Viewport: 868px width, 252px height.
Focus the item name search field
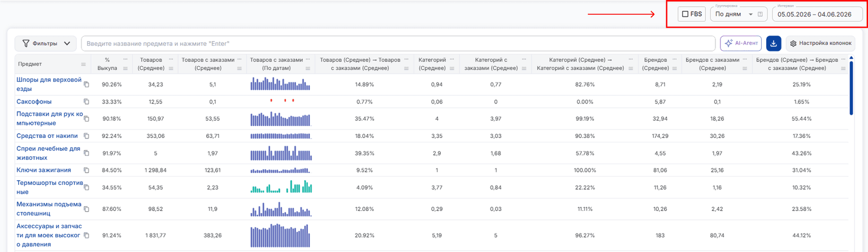point(398,44)
